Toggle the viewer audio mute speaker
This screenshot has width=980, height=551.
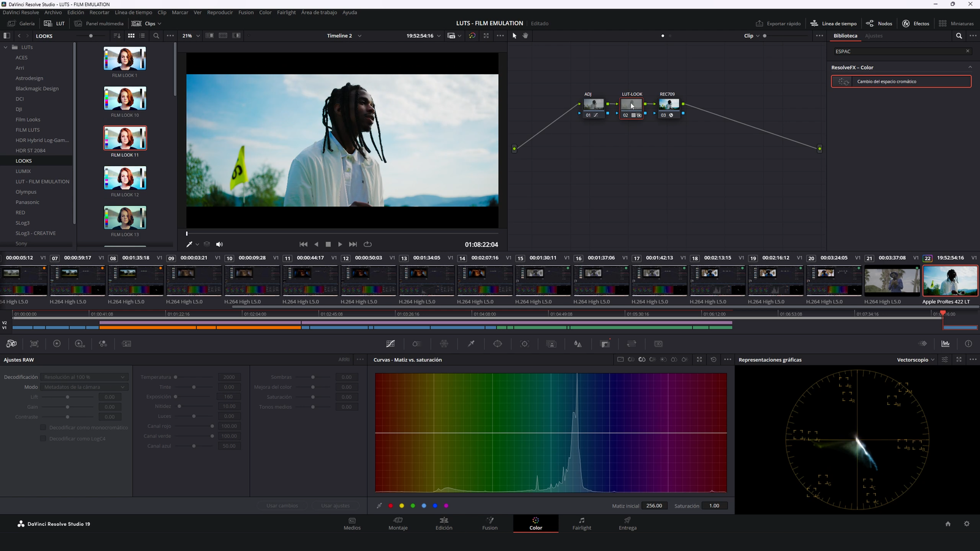[x=219, y=244]
